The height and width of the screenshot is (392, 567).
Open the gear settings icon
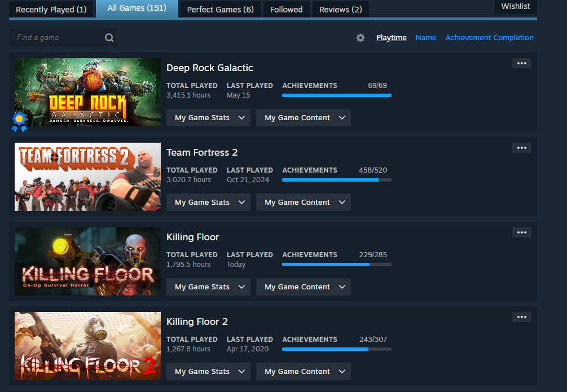tap(360, 38)
